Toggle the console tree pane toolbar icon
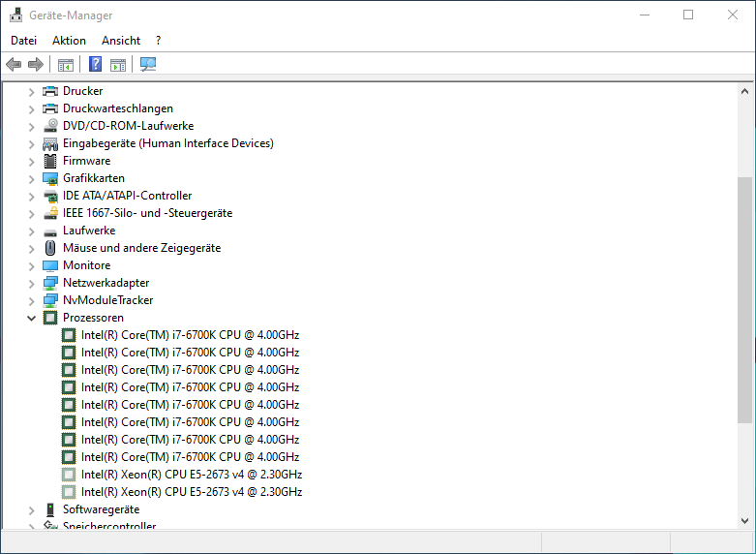This screenshot has height=554, width=756. (x=66, y=64)
